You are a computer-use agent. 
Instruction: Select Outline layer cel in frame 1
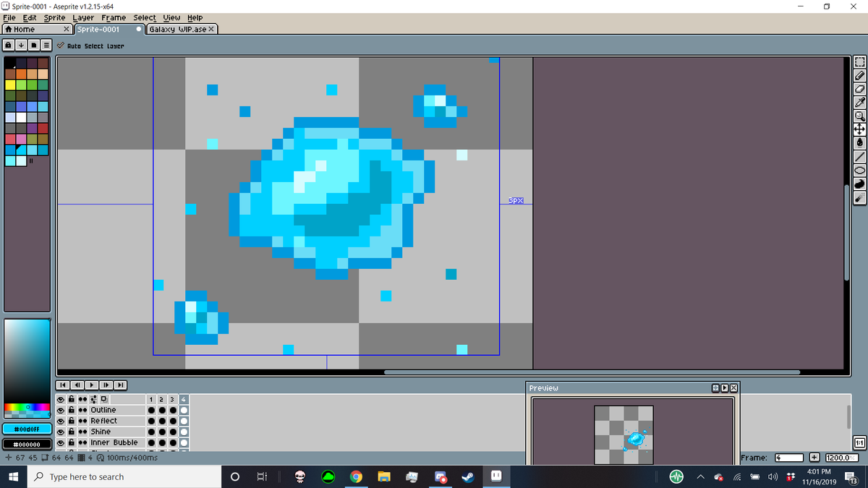tap(150, 410)
